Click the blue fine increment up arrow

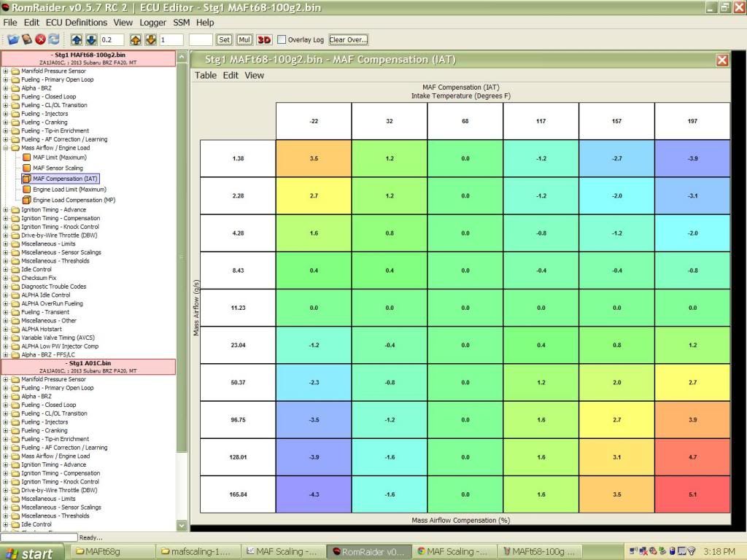click(78, 39)
